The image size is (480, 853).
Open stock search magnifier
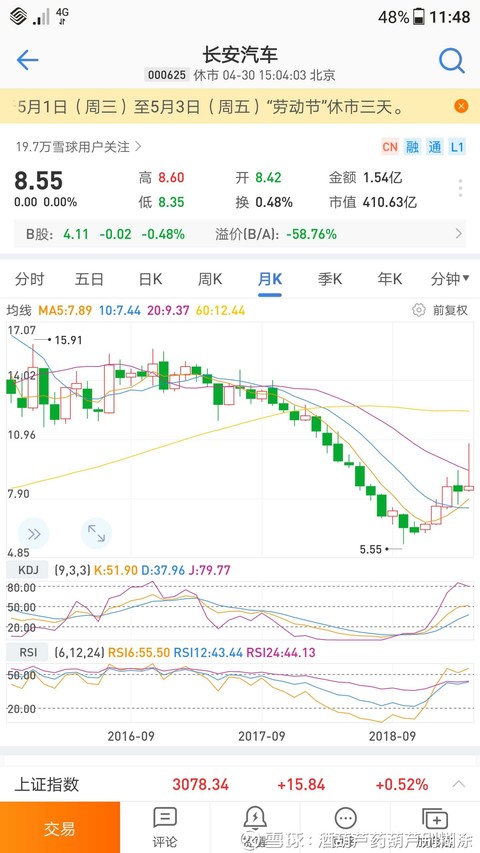click(x=452, y=60)
